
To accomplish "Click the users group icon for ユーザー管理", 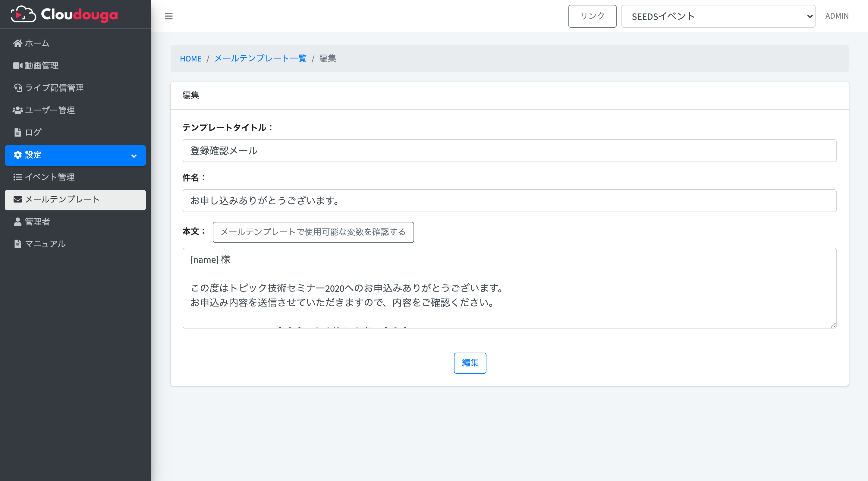I will click(17, 110).
